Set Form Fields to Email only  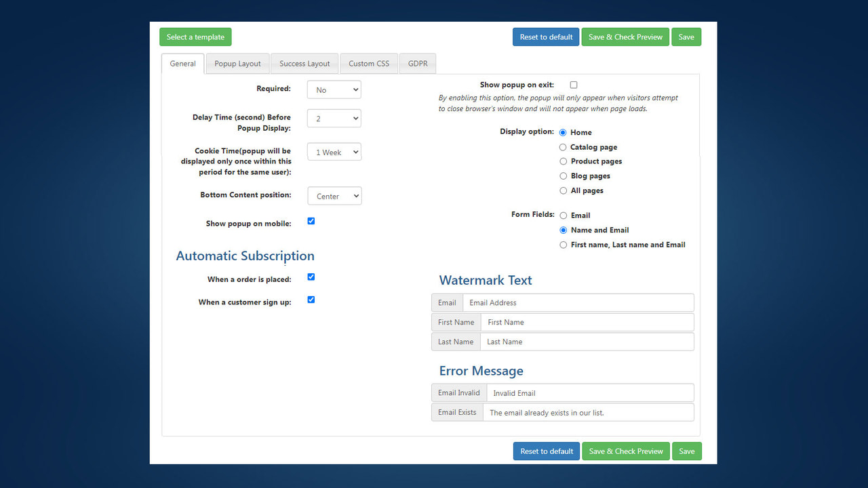pyautogui.click(x=563, y=215)
